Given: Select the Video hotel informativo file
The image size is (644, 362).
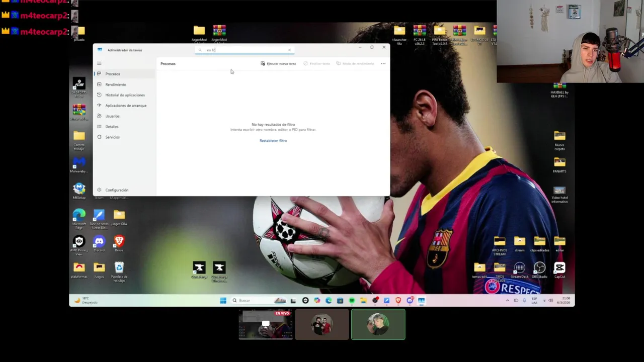Looking at the screenshot, I should click(x=559, y=195).
